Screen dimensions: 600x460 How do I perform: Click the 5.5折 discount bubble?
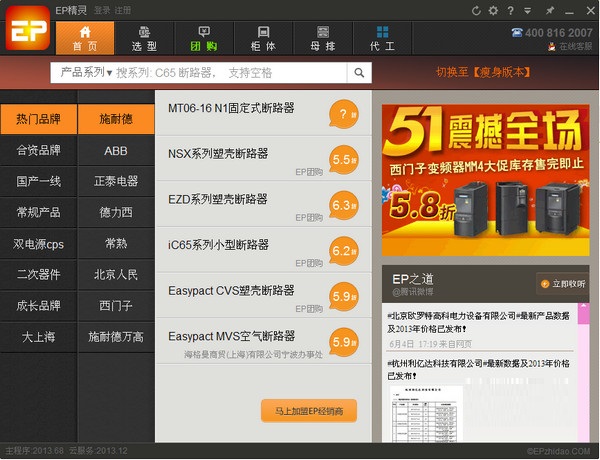344,160
